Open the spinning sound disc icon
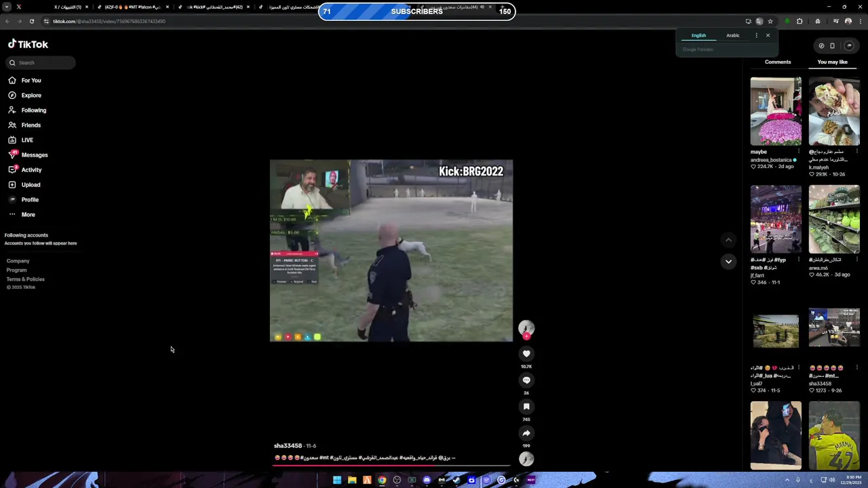This screenshot has height=488, width=868. (526, 459)
